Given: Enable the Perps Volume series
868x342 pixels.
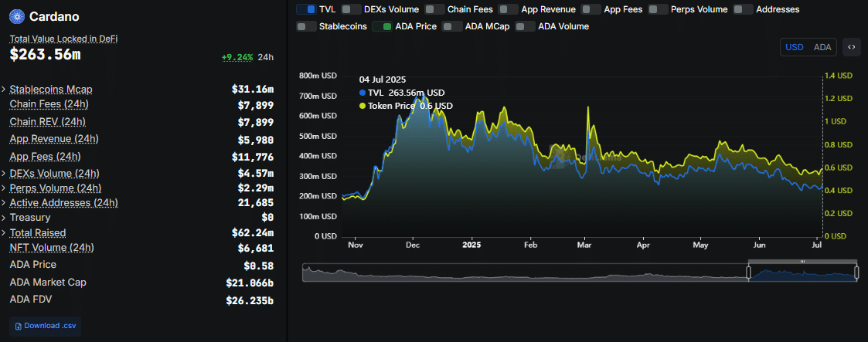Looking at the screenshot, I should point(658,9).
